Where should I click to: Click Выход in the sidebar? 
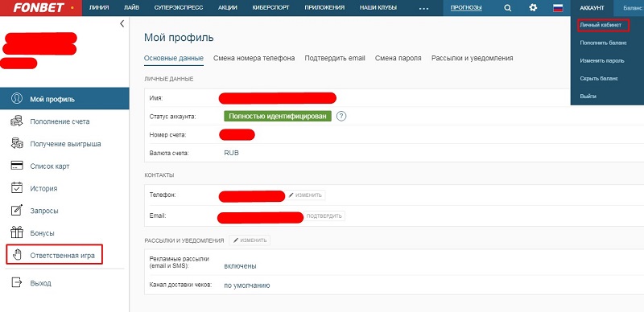tap(41, 283)
